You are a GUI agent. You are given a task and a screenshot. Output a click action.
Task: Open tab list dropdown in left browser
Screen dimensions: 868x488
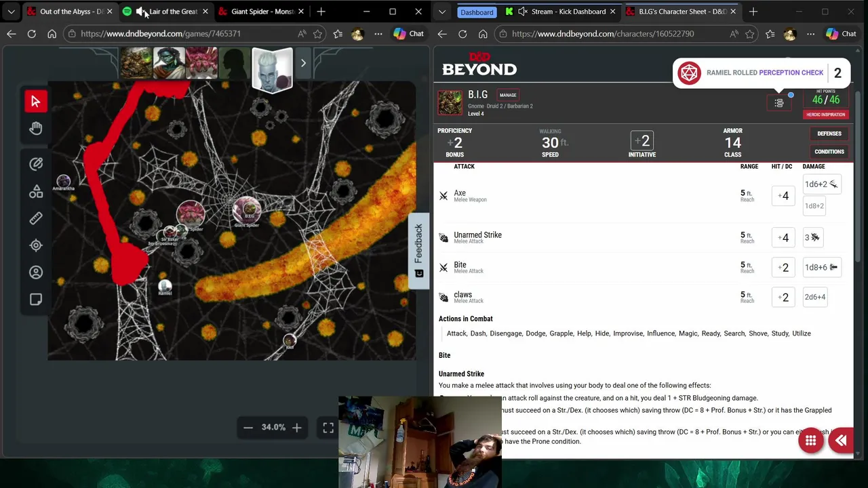pyautogui.click(x=11, y=12)
